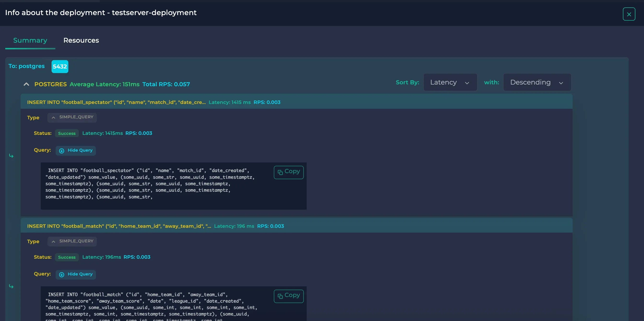Hide the football_match query text

click(x=76, y=274)
